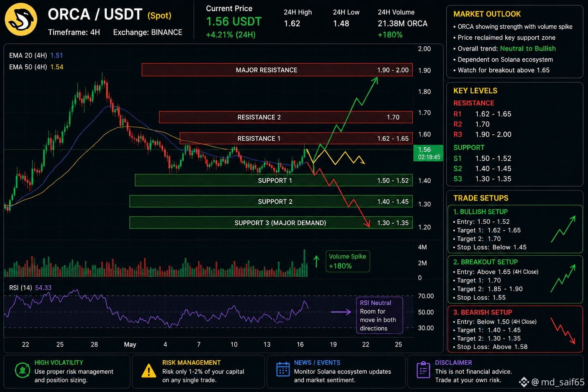Click the 24H High value 1.62
Viewport: 588px width, 392px height.
tap(292, 23)
